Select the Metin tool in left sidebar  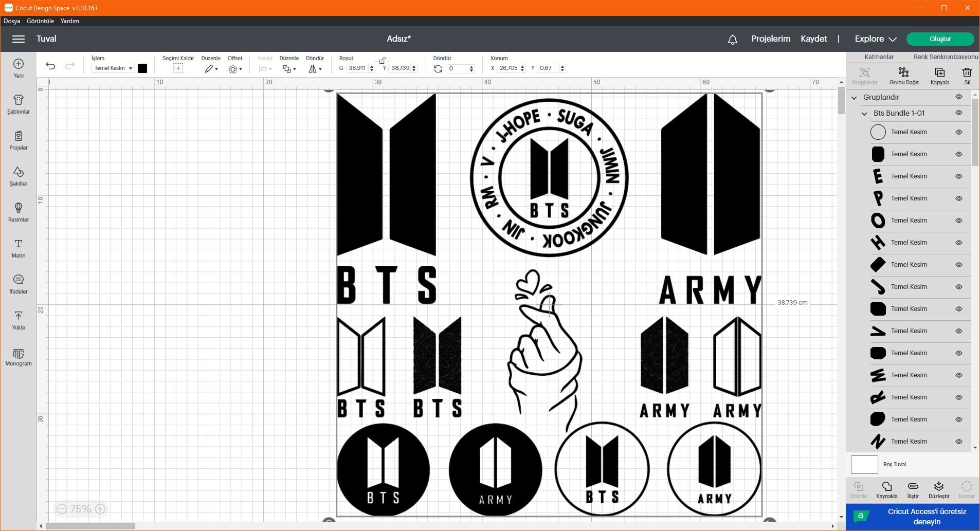pos(18,248)
